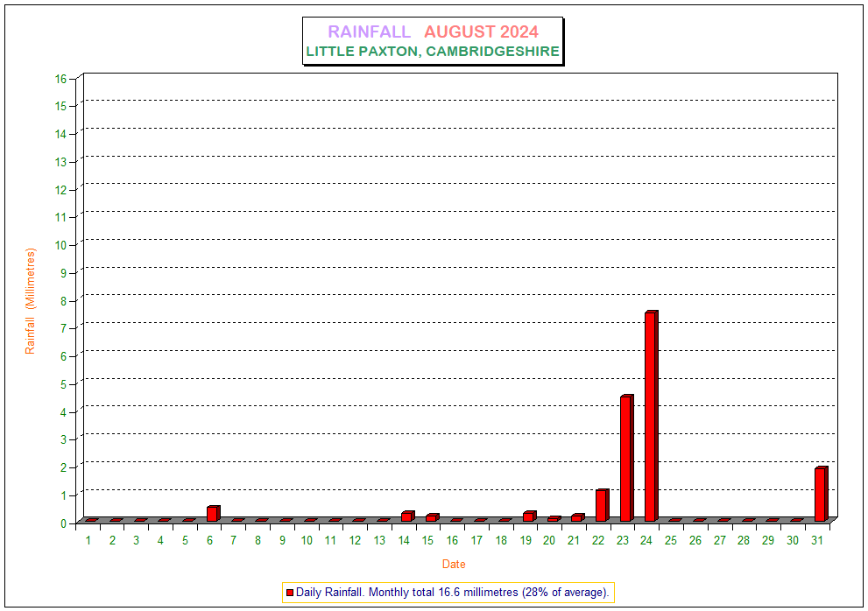Click the x-axis date label 24
This screenshot has height=611, width=868.
click(x=646, y=540)
